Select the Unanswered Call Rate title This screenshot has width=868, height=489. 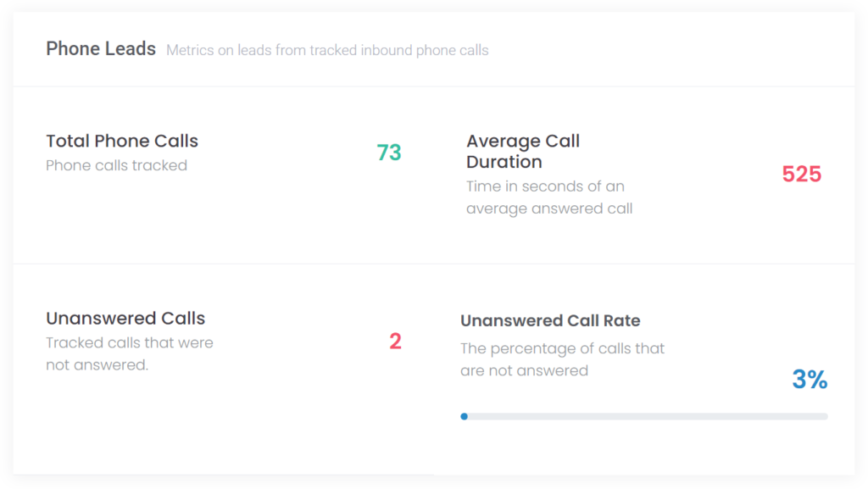tap(550, 321)
